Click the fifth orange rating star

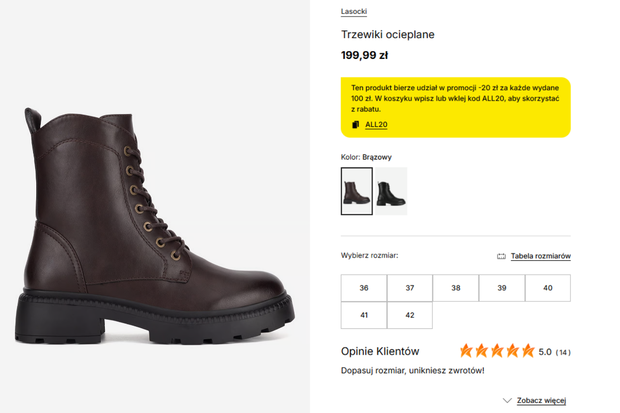pos(528,351)
